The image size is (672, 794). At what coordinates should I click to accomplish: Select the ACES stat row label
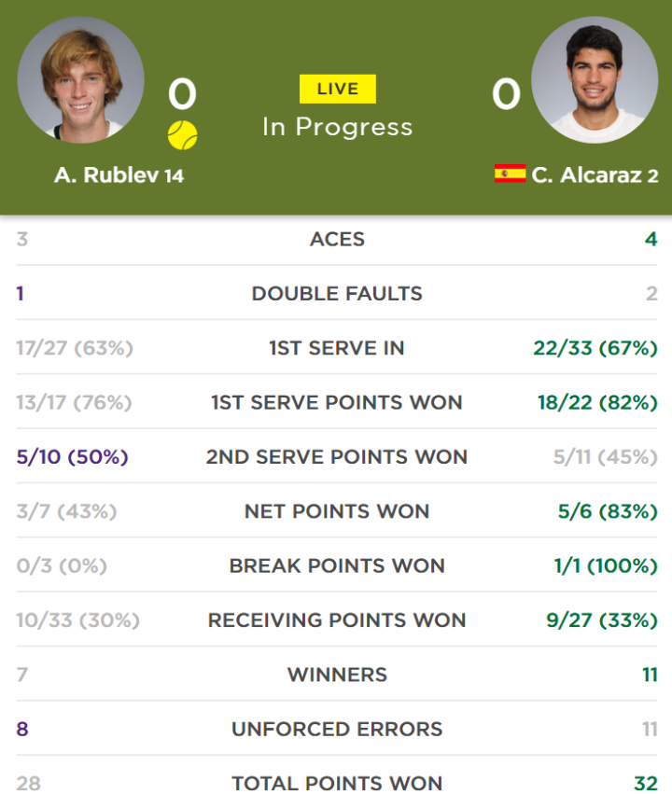pos(337,239)
